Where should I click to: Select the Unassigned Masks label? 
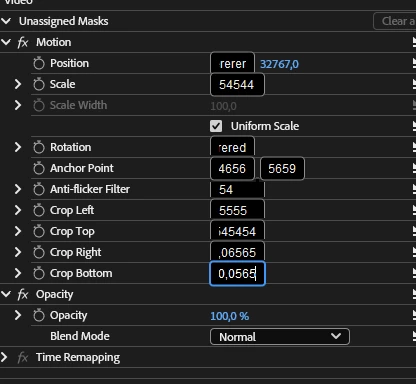[64, 21]
